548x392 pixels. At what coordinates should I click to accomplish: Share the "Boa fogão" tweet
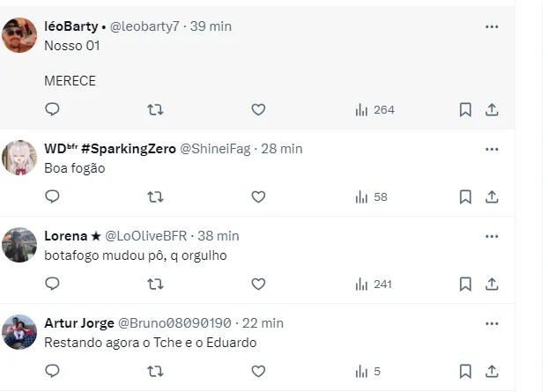492,196
